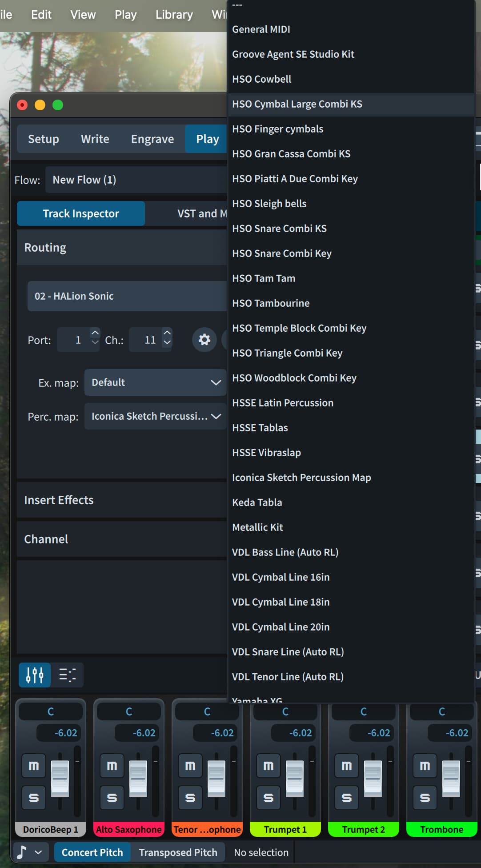
Task: Click the Trumpet 2 volume fader
Action: pyautogui.click(x=373, y=778)
